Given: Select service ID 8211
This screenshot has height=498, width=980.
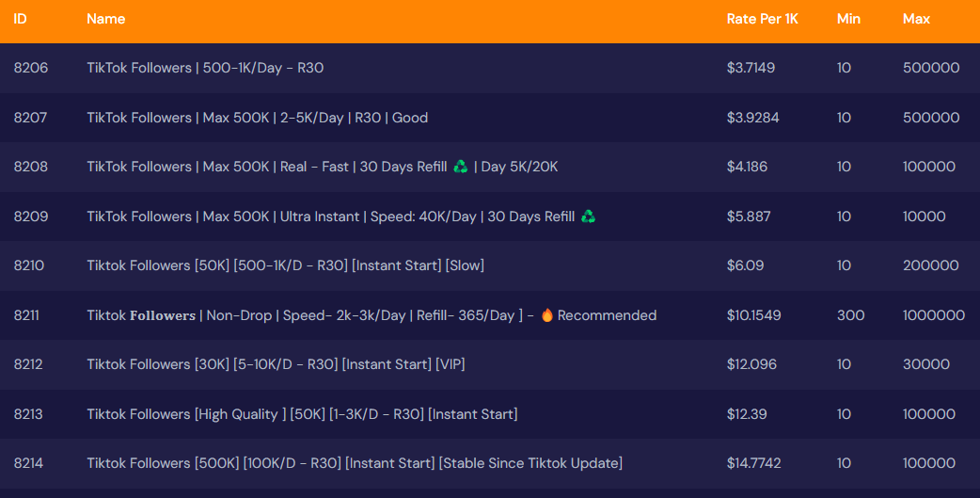Looking at the screenshot, I should coord(26,315).
